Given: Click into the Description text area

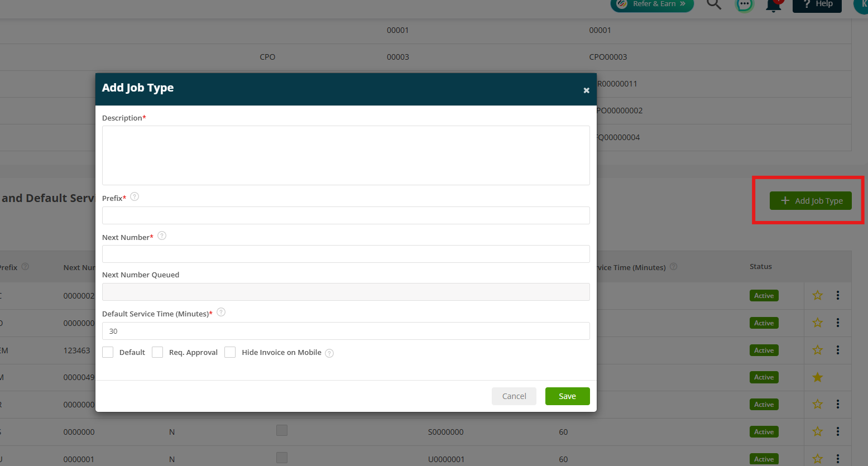Looking at the screenshot, I should (346, 155).
